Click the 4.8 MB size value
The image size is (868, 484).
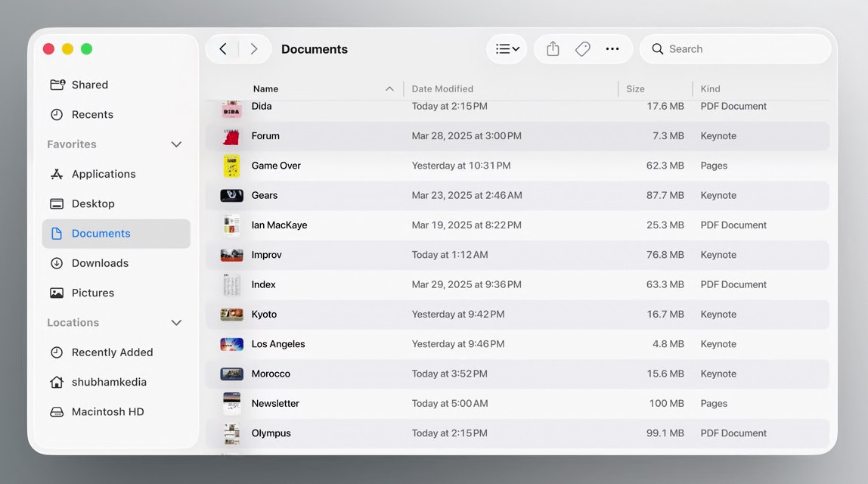pyautogui.click(x=668, y=344)
